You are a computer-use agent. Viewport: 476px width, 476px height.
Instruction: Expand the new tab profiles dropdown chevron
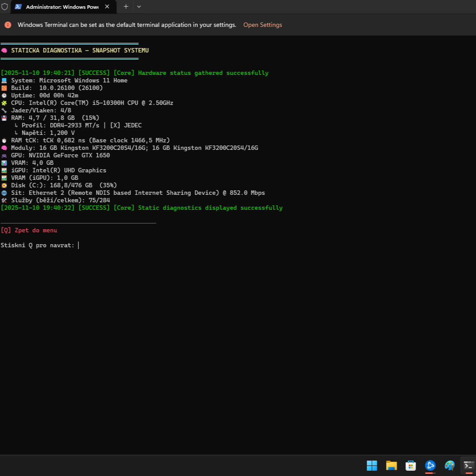139,7
